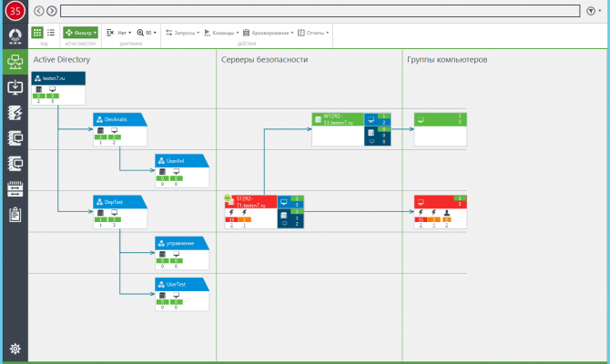Click the power status badge on S12R2-T1 server
The height and width of the screenshot is (364, 610).
228,197
